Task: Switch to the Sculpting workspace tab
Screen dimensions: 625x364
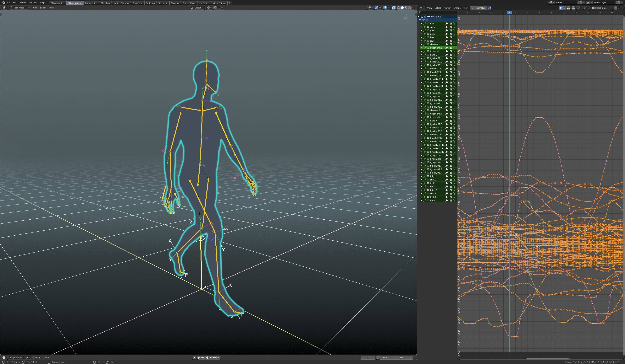Action: point(163,3)
